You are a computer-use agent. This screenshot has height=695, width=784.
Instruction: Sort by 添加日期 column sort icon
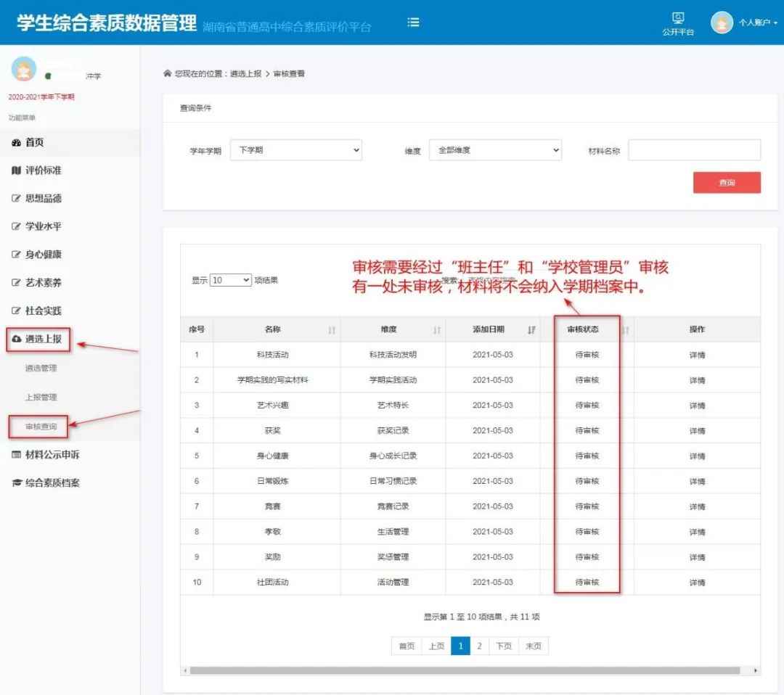(x=531, y=330)
